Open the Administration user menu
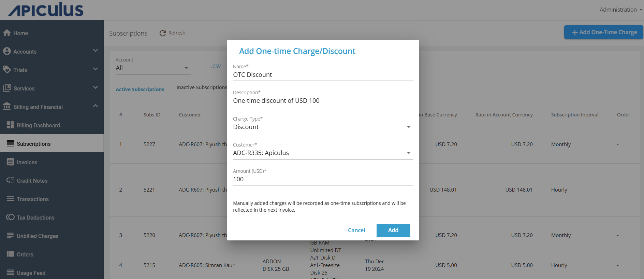644x279 pixels. pyautogui.click(x=620, y=10)
